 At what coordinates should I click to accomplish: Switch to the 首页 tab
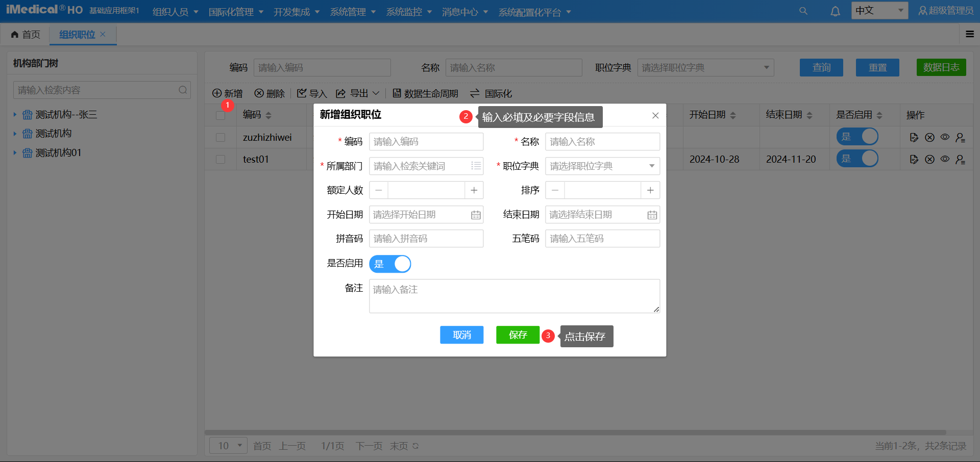[x=26, y=35]
